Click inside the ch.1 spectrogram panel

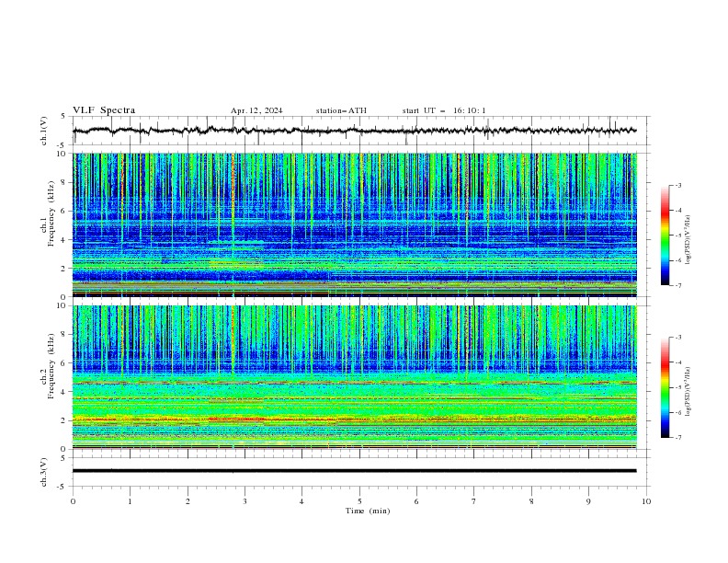[354, 224]
